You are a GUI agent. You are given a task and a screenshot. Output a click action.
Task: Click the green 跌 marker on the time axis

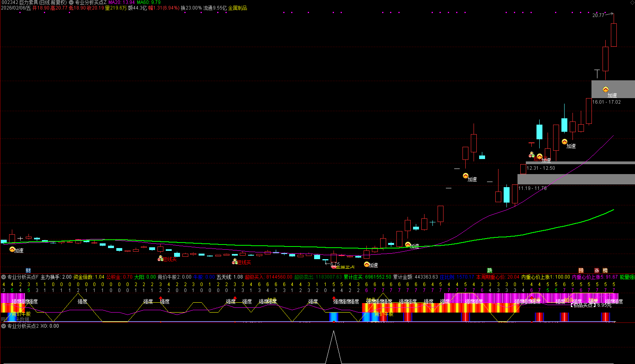490,271
